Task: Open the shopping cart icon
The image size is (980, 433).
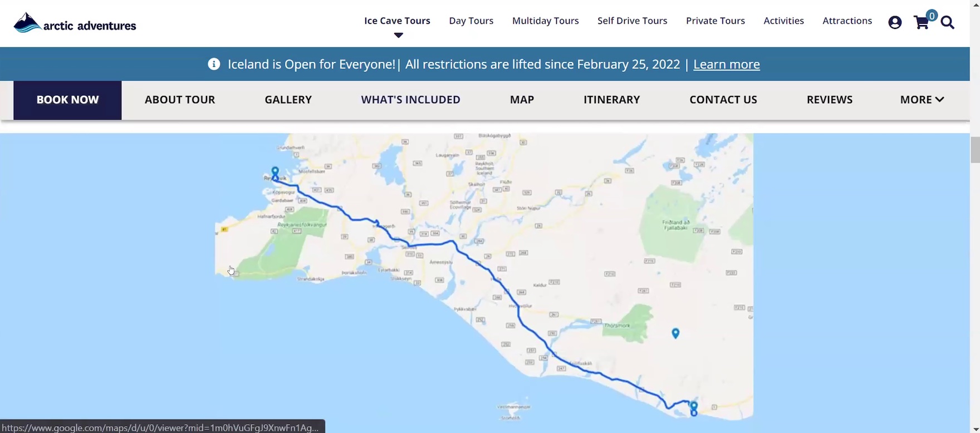Action: tap(922, 22)
